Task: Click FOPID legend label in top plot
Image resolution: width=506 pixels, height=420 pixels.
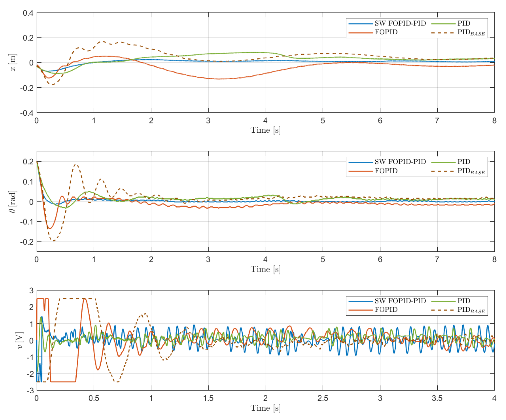Action: [386, 32]
